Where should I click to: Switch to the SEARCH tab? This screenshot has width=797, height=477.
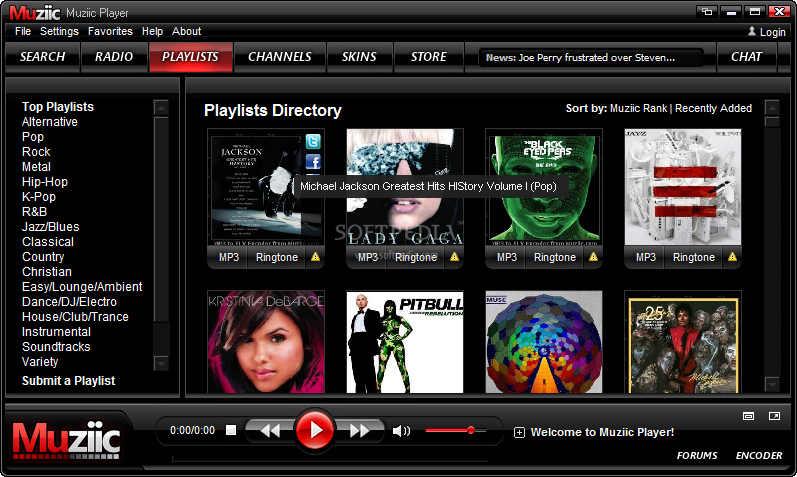click(x=43, y=57)
